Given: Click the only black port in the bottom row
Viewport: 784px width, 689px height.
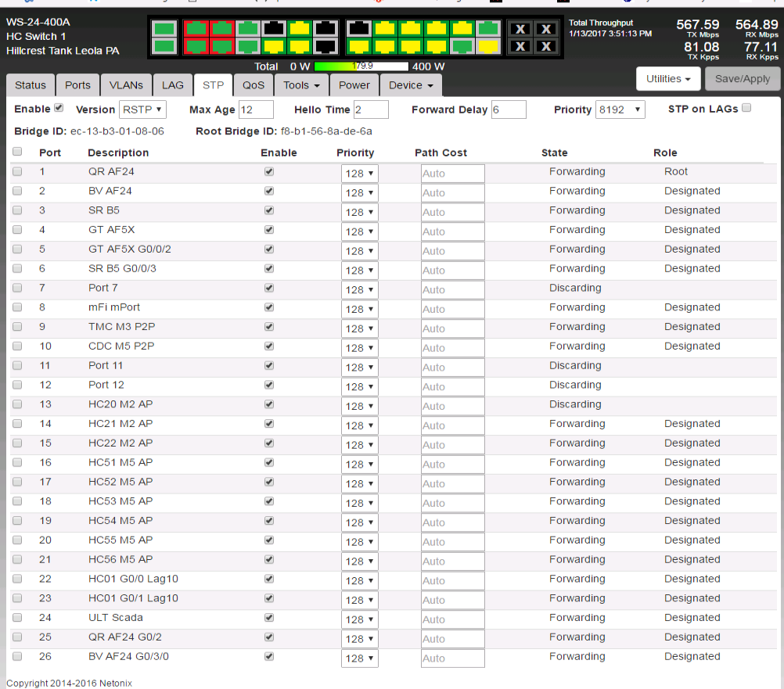Looking at the screenshot, I should click(325, 47).
